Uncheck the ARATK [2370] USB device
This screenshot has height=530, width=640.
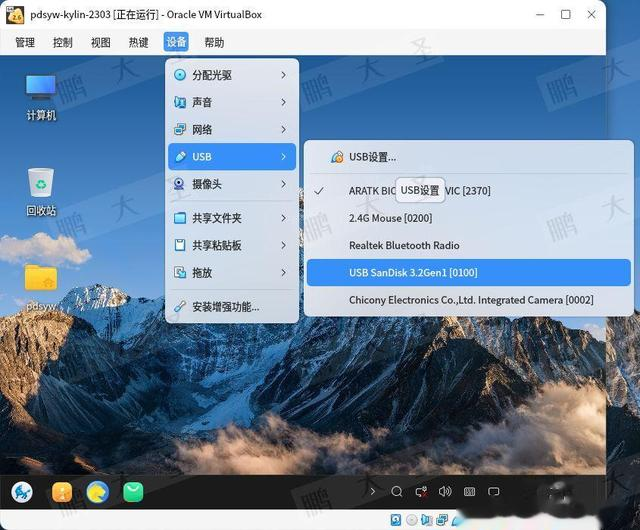pyautogui.click(x=469, y=191)
